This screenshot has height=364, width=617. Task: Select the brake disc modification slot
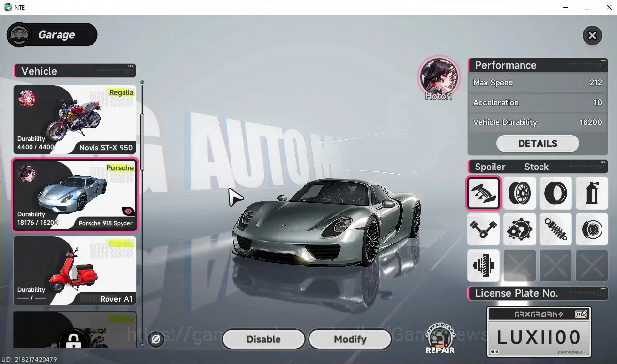pos(591,229)
